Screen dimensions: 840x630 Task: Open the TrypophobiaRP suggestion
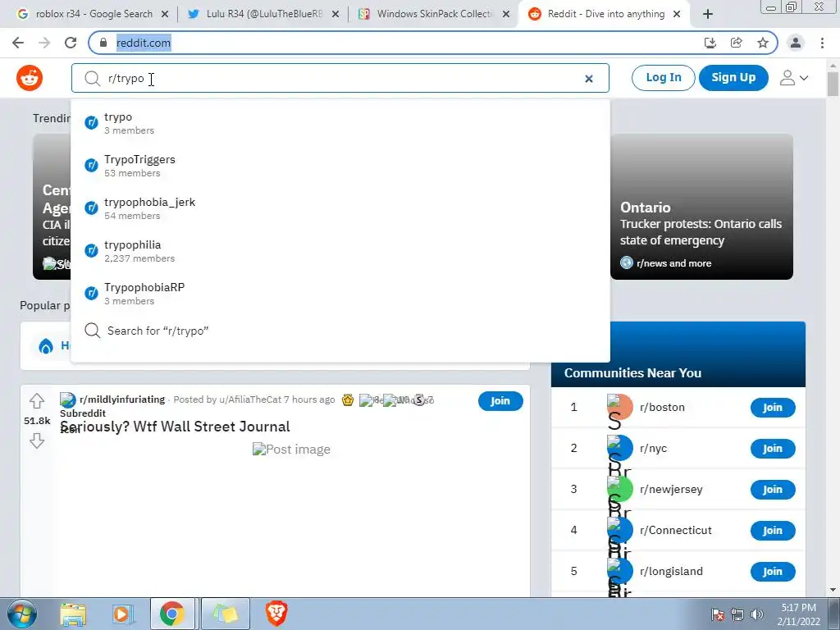click(340, 294)
